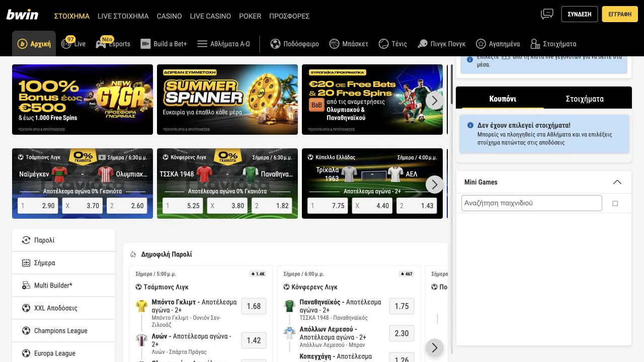Open Live section with 97 badge

73,44
